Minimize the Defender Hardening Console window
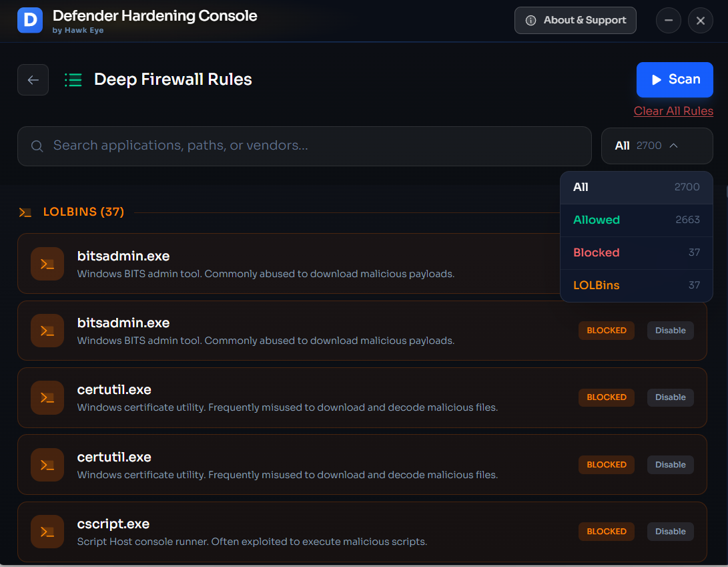This screenshot has height=567, width=728. tap(669, 21)
